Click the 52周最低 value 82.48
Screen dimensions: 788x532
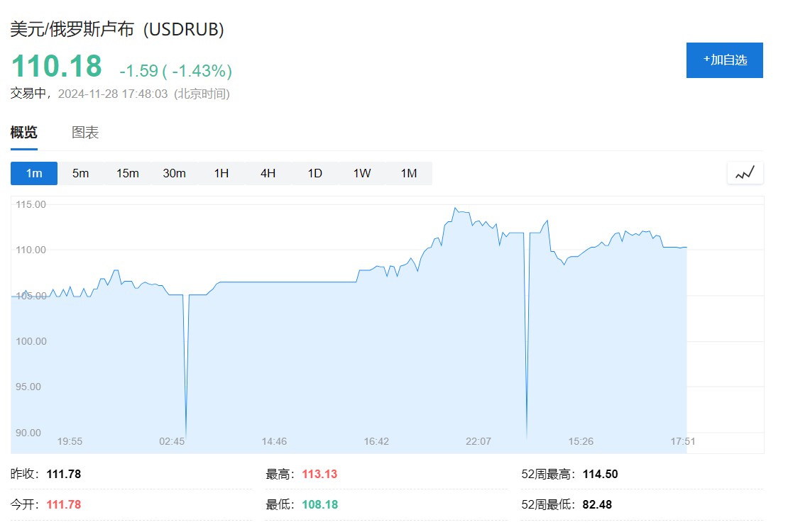coord(597,504)
